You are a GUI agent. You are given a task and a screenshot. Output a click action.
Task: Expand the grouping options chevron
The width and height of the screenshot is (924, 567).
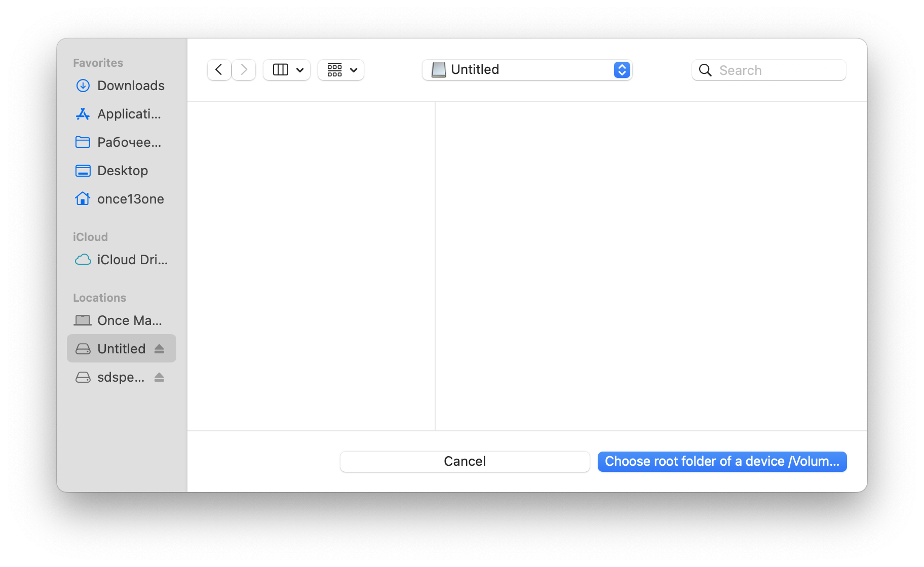(354, 70)
